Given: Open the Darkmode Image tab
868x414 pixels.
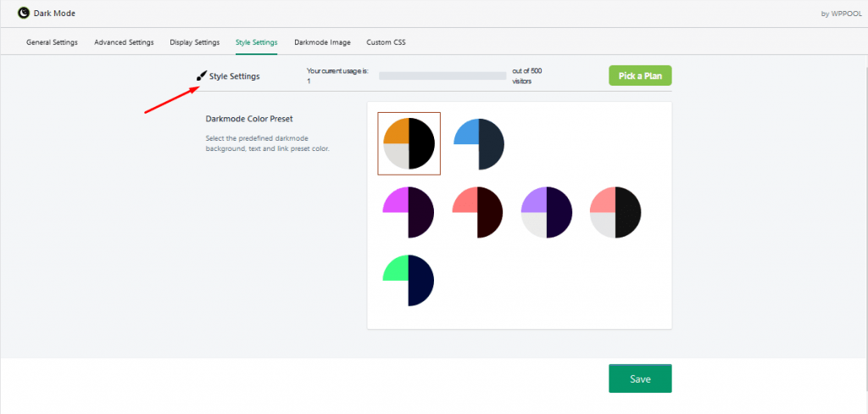Looking at the screenshot, I should click(322, 42).
